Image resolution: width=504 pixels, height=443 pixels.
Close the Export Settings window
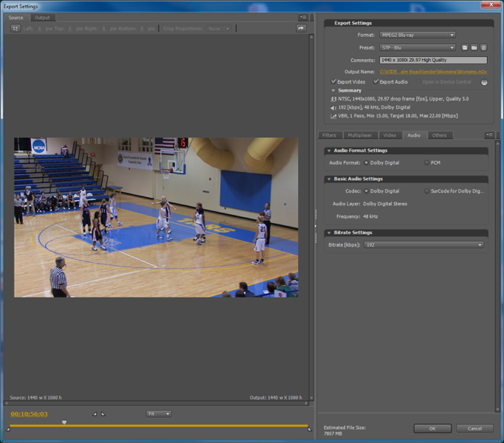coord(491,4)
